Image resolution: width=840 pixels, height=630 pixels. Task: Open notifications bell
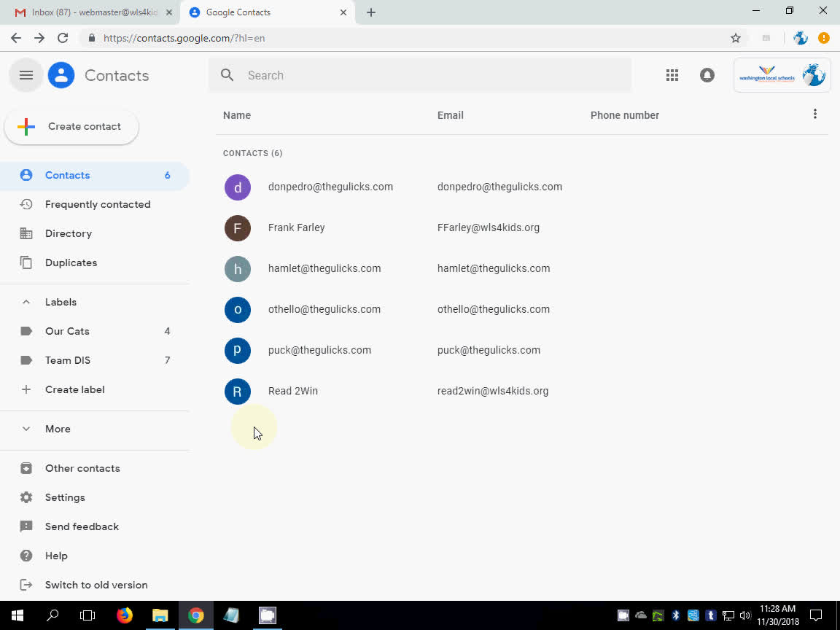click(707, 74)
